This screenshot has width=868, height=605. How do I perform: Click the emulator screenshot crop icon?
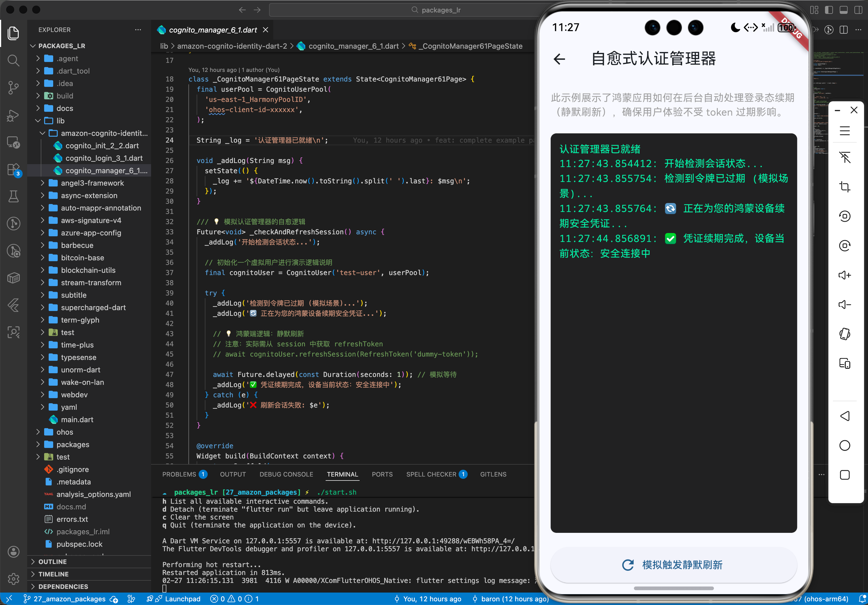point(845,187)
